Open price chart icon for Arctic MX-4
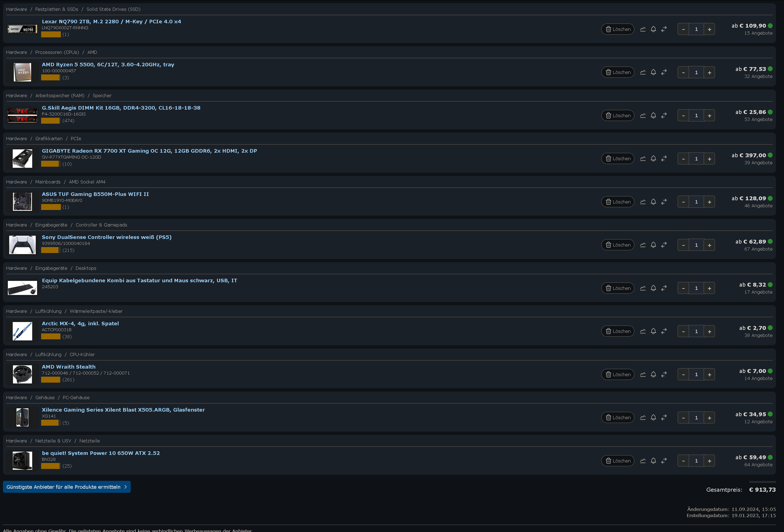Viewport: 784px width, 532px height. (x=643, y=331)
